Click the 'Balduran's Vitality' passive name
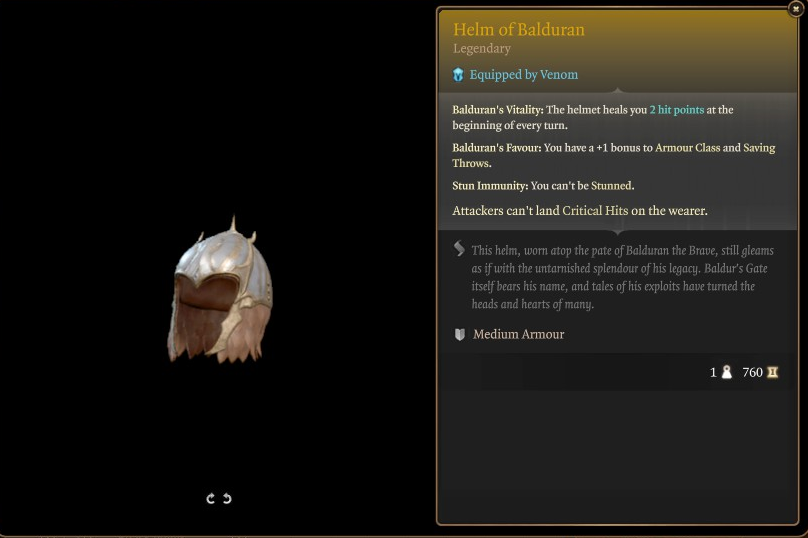 click(497, 110)
